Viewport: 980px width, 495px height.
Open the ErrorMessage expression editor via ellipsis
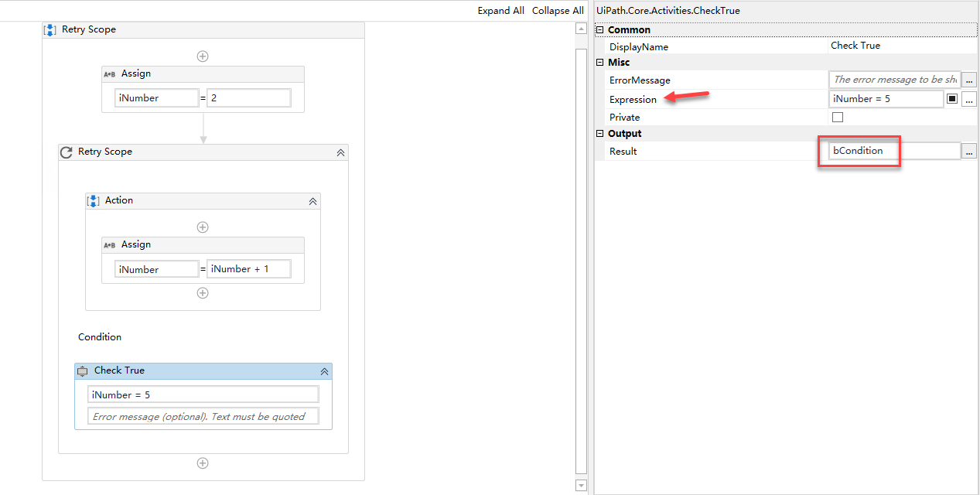(969, 80)
